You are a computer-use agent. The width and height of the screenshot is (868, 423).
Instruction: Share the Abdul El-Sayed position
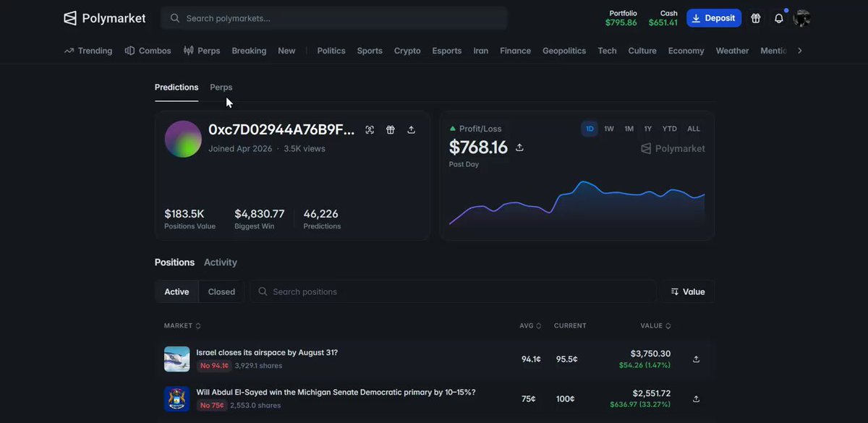tap(696, 398)
